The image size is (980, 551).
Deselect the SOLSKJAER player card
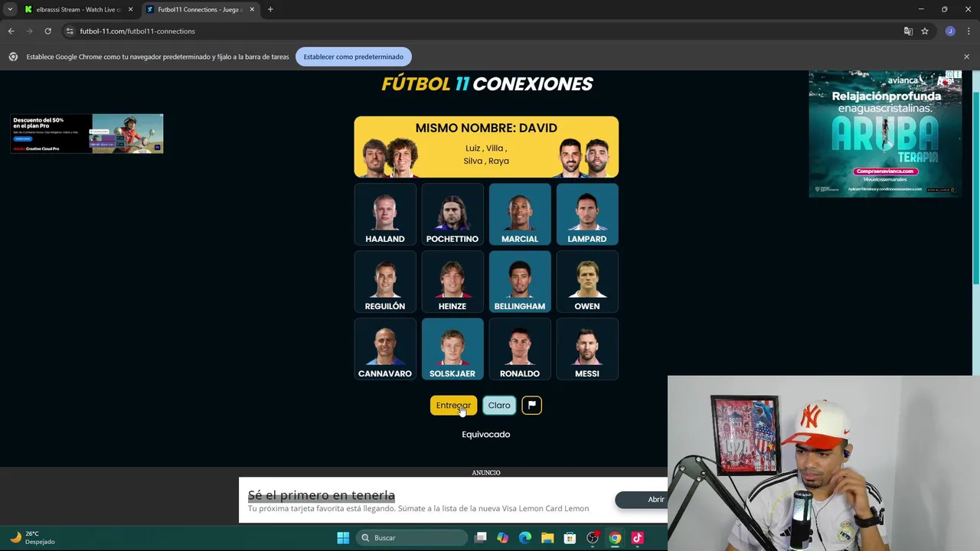click(x=452, y=349)
